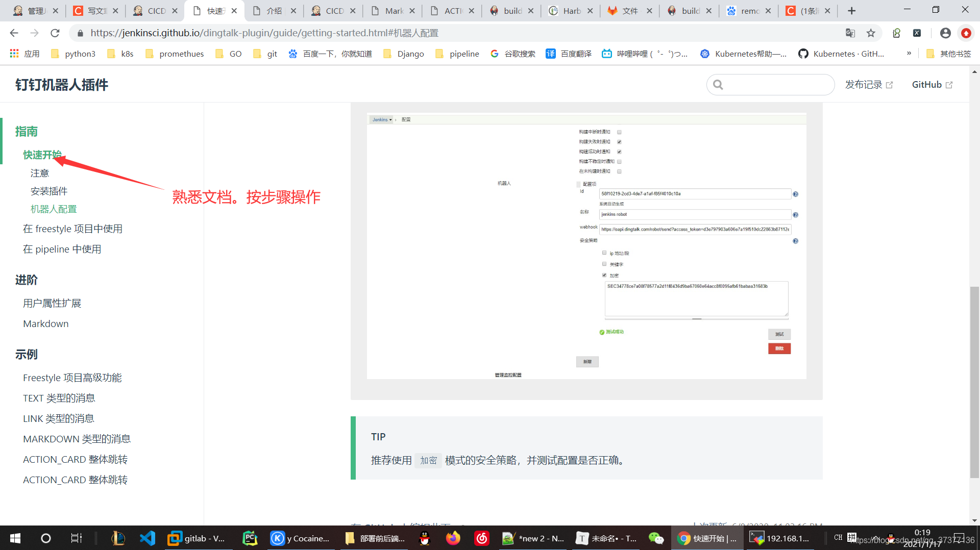Open 其他书签 bookmarks folder
Viewport: 980px width, 550px height.
[948, 54]
